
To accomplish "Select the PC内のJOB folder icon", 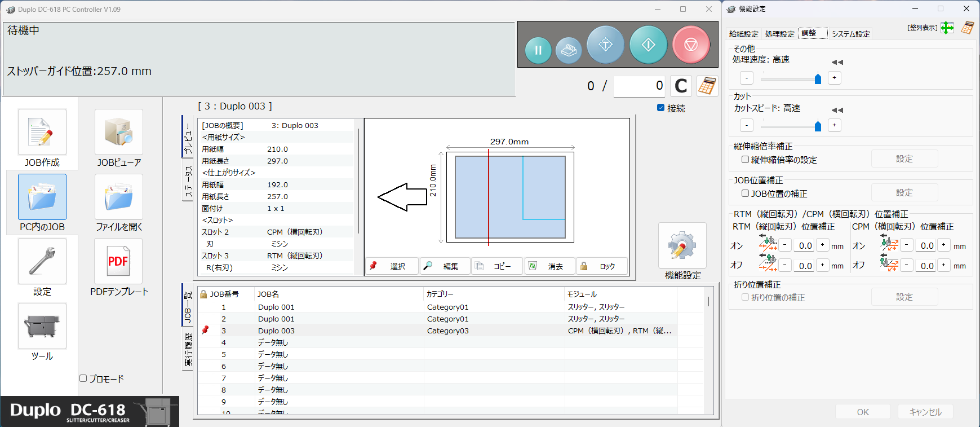I will click(42, 197).
